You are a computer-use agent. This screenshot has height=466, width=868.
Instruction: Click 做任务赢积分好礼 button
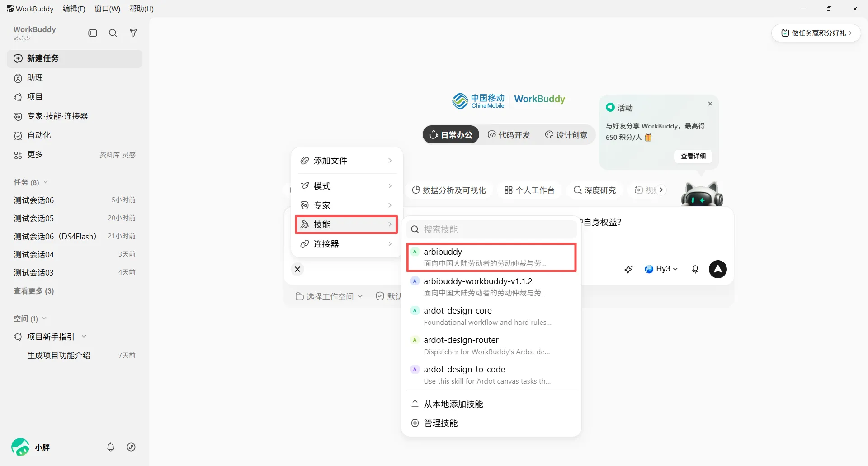pyautogui.click(x=816, y=33)
